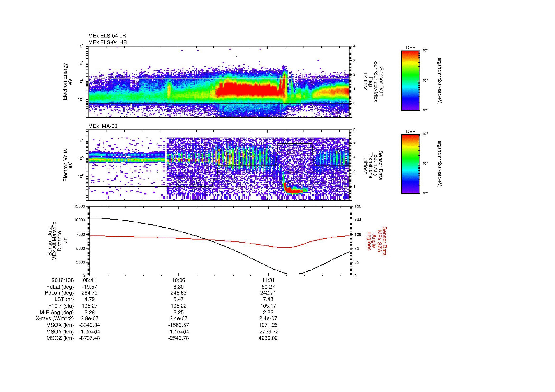Click the 'X-rays (W/m**2)' row label
Viewport: 555px width, 392px height.
pos(55,318)
